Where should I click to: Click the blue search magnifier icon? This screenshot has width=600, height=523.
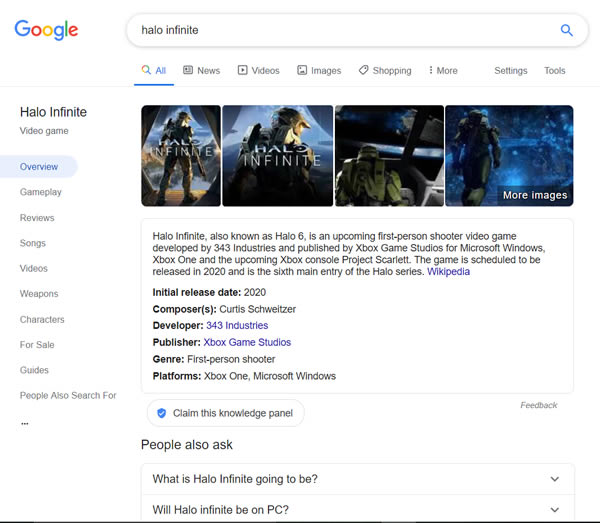tap(566, 30)
